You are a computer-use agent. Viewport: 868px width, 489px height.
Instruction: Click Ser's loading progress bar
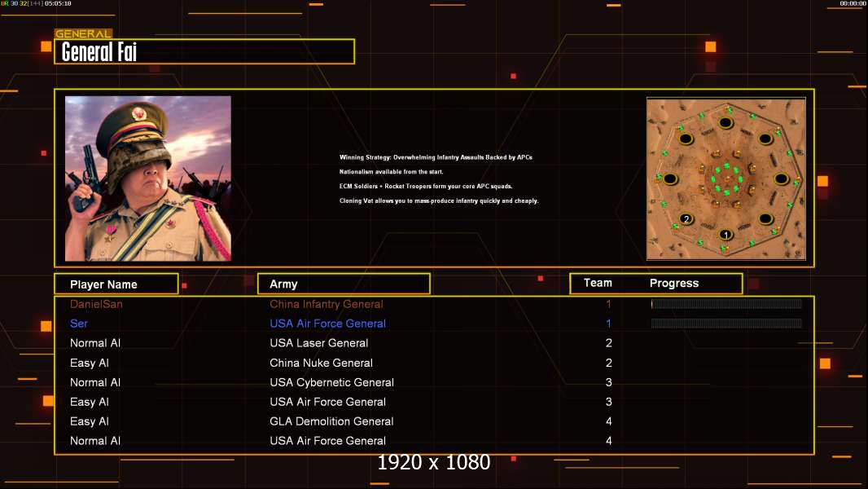point(726,324)
